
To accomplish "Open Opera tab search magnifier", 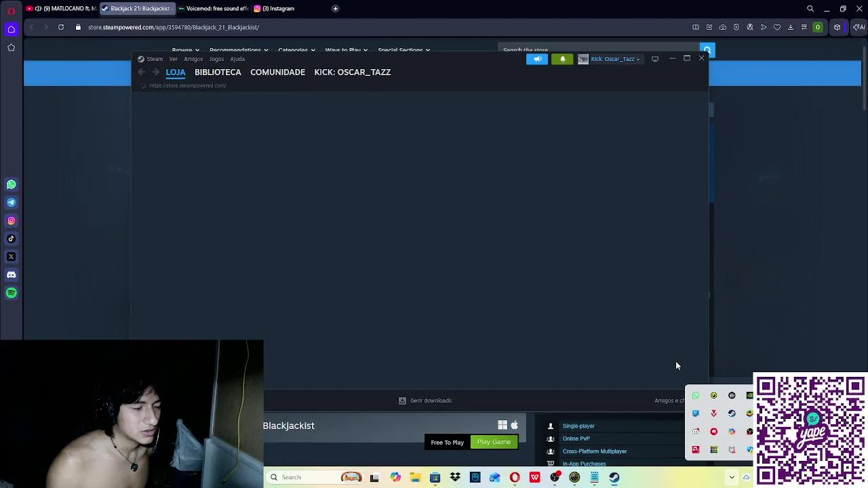I will tap(810, 9).
